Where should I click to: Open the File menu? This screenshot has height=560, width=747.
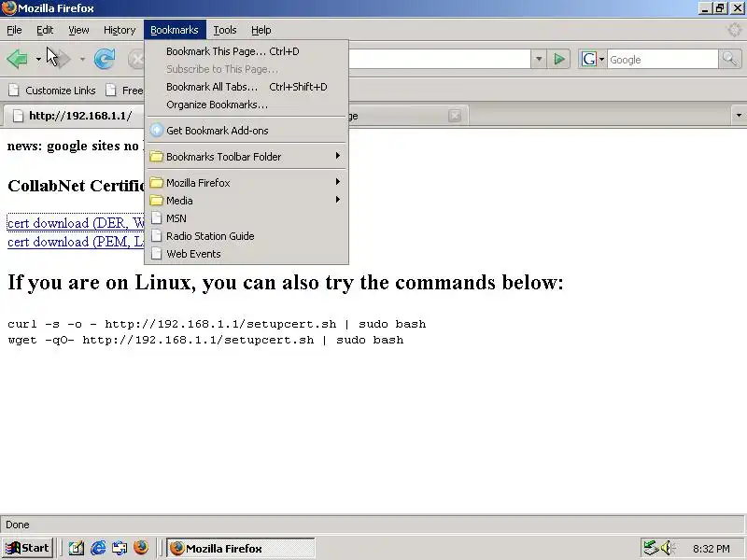pos(14,30)
